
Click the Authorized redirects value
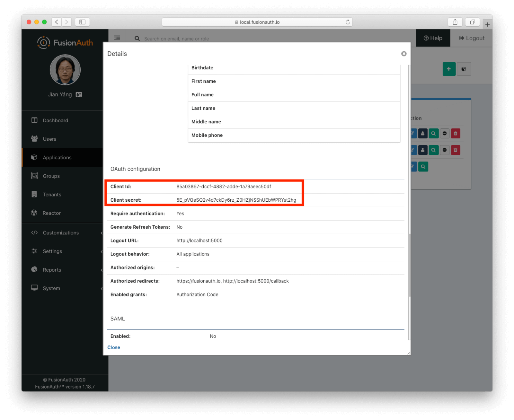tap(233, 281)
